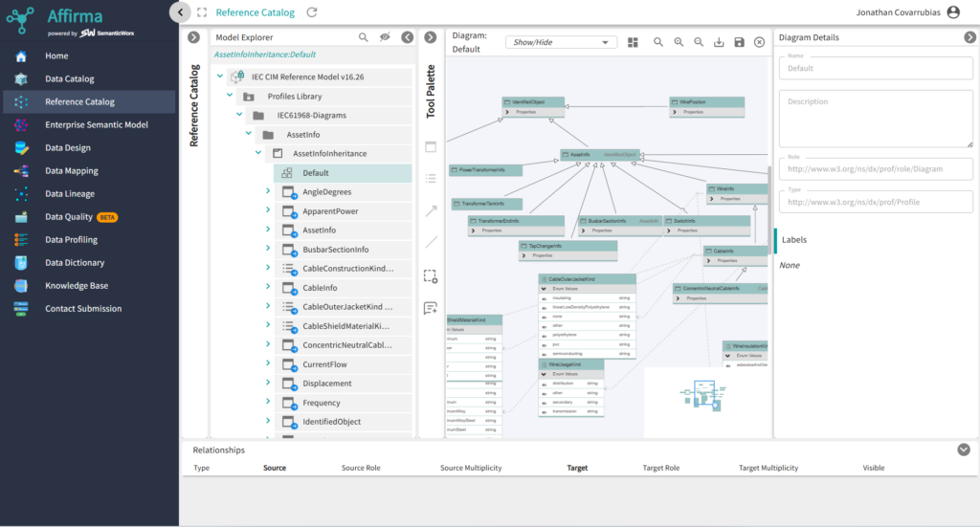
Task: Toggle hidden items eye icon in Model Explorer
Action: coord(385,37)
